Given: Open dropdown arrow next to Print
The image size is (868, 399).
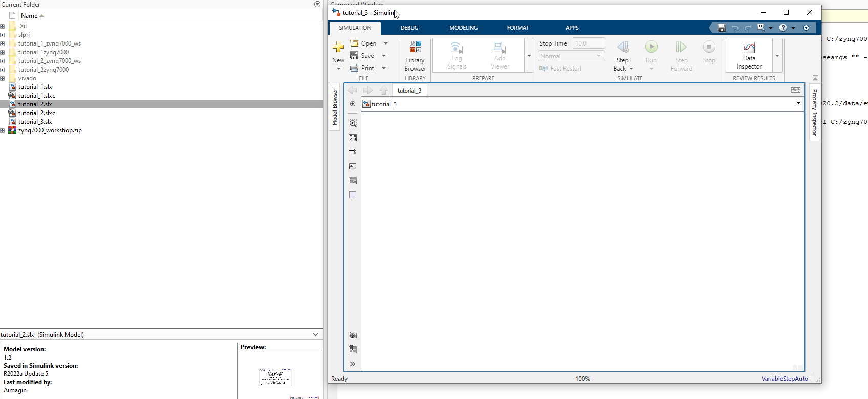Looking at the screenshot, I should (x=384, y=68).
